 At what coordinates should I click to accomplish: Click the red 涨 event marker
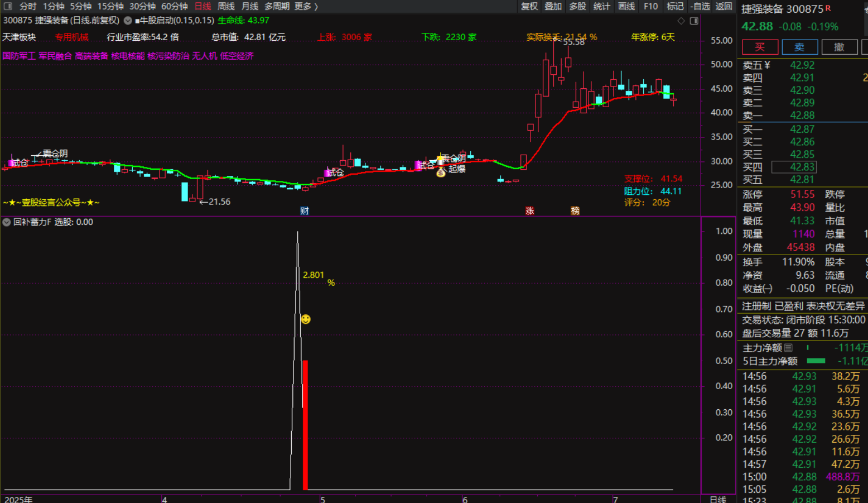(529, 210)
